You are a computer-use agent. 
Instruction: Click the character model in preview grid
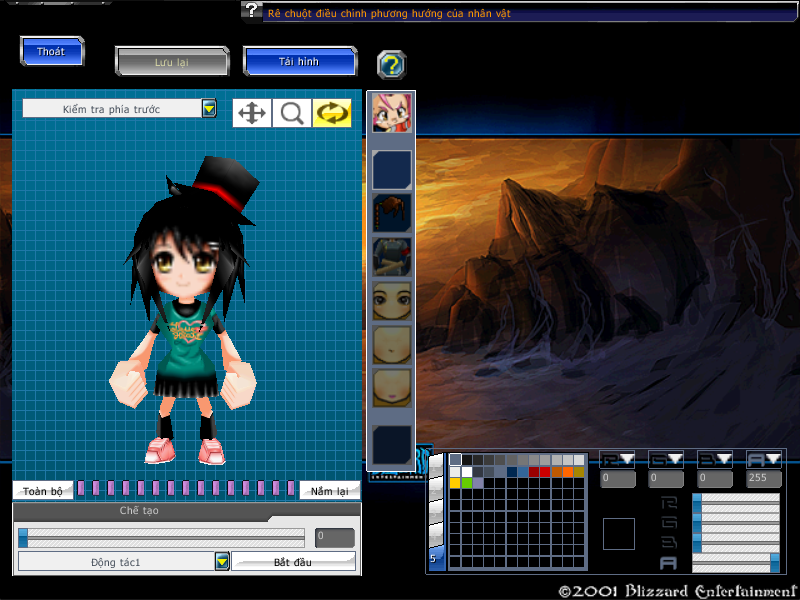point(185,311)
